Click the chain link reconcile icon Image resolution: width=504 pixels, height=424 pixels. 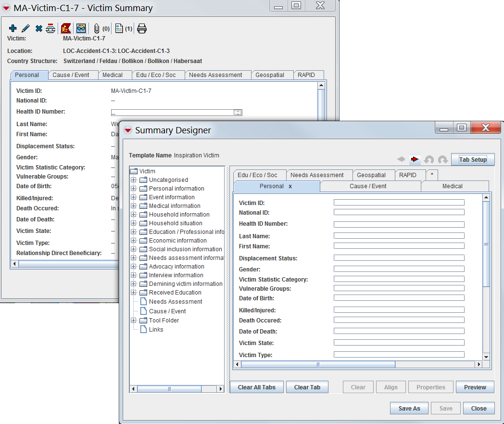point(50,28)
